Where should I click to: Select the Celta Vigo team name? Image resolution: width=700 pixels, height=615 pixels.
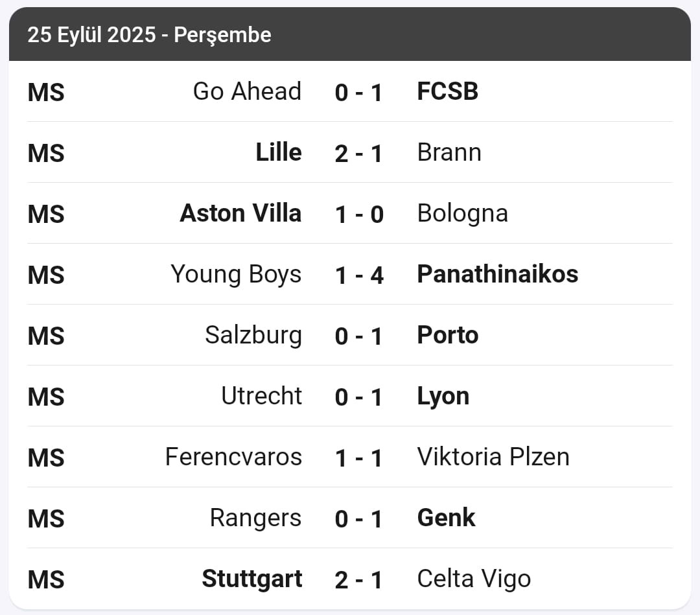[x=474, y=580]
